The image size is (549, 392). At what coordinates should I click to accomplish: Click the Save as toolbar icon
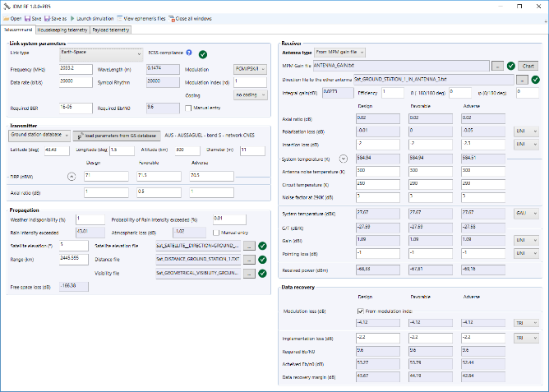(55, 17)
